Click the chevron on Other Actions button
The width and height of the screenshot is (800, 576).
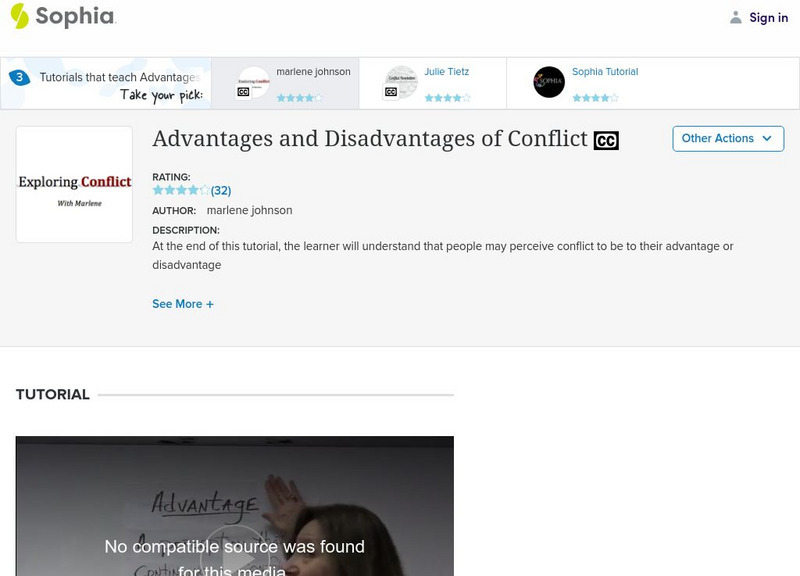tap(767, 139)
